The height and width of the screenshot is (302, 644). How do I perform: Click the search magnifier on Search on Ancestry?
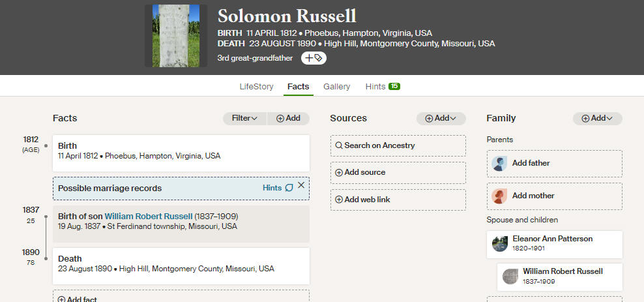pos(339,145)
